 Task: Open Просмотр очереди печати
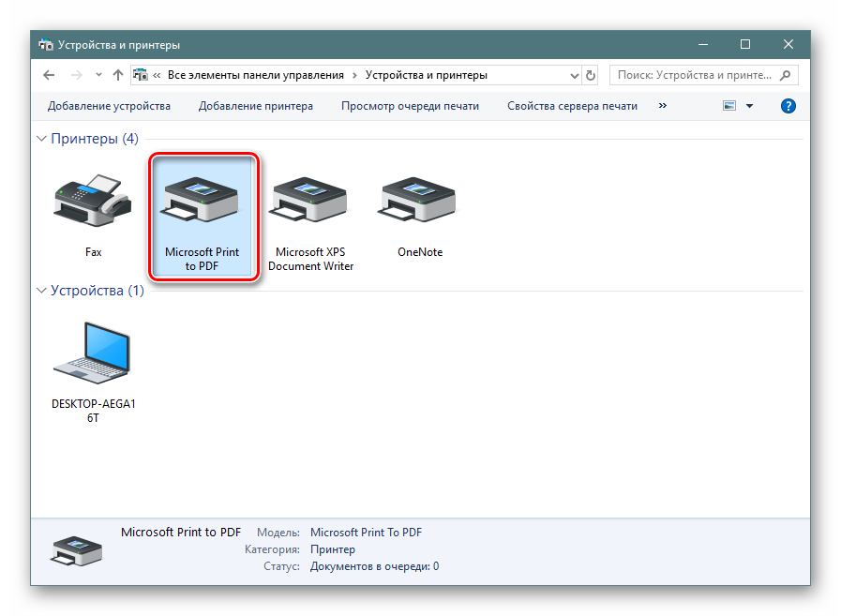coord(410,106)
